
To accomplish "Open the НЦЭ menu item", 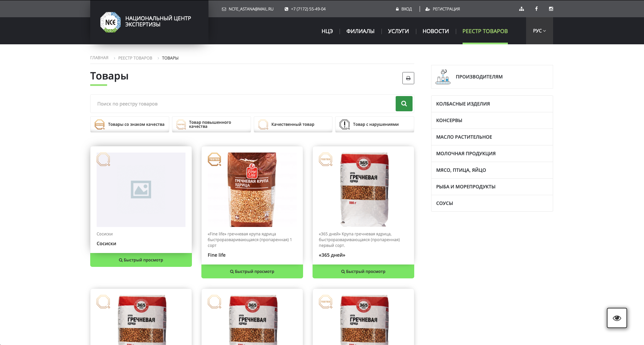I will coord(327,31).
